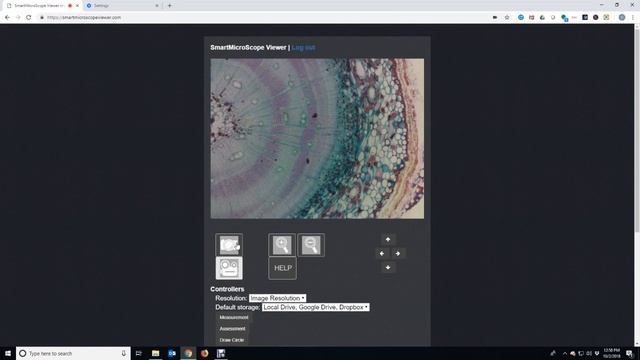The image size is (640, 360).
Task: Zoom in with the magnifier plus icon
Action: (x=282, y=245)
